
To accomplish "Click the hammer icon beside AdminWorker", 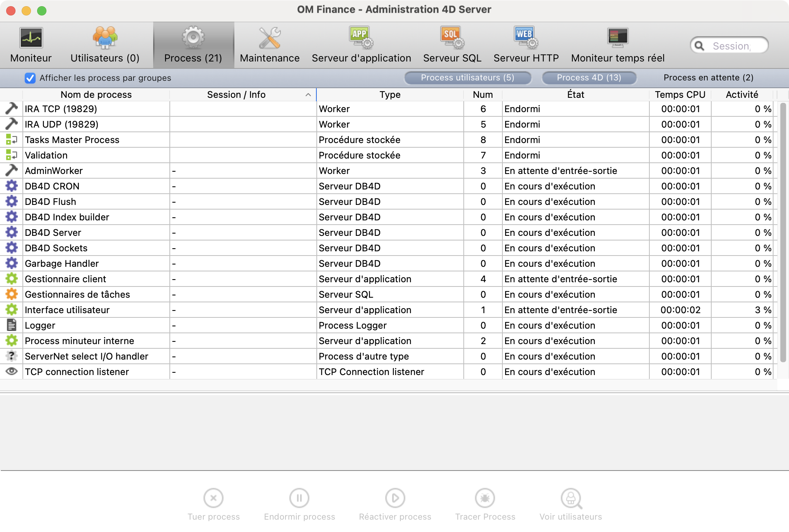I will click(x=12, y=171).
